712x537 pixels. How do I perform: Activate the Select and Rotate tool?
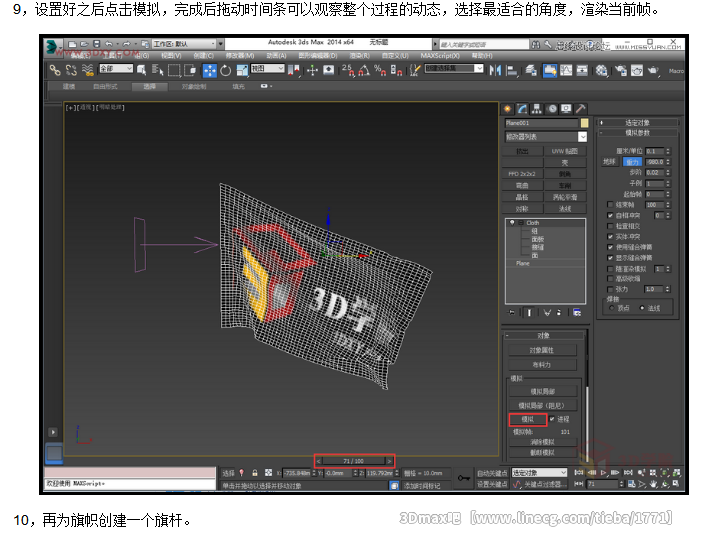coord(226,70)
